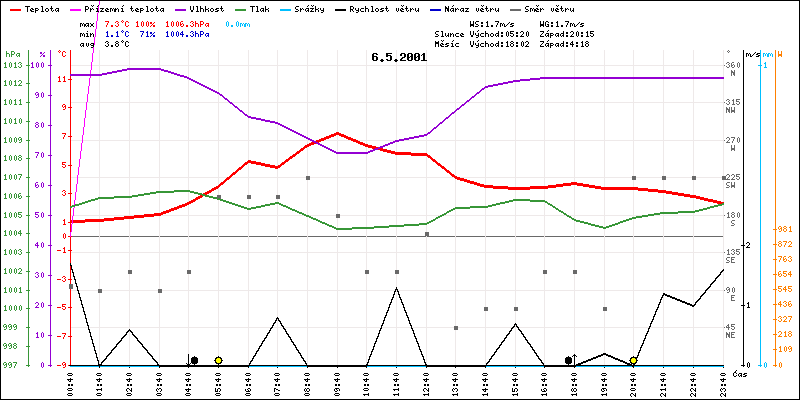This screenshot has height=400, width=800.
Task: Click the black moonset marker near 04:40
Action: (x=194, y=360)
